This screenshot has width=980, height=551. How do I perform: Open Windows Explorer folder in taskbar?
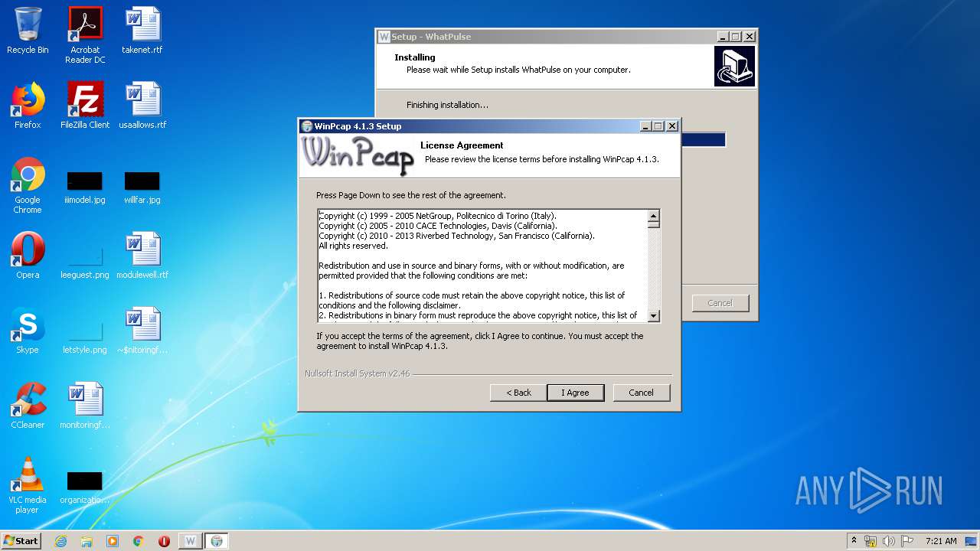point(87,541)
